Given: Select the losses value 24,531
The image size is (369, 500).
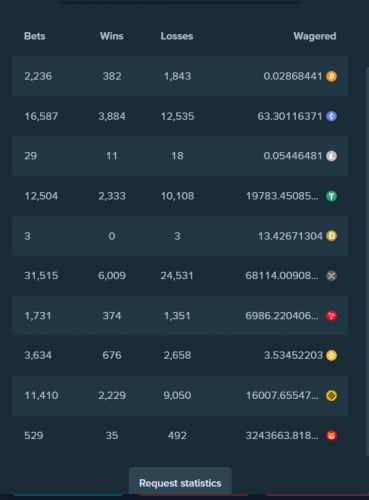Looking at the screenshot, I should pos(177,276).
